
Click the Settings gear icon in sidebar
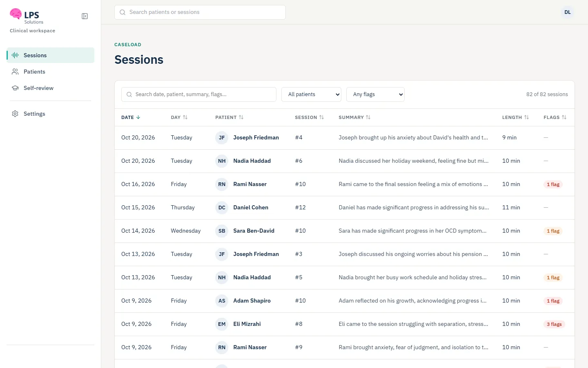coord(15,114)
